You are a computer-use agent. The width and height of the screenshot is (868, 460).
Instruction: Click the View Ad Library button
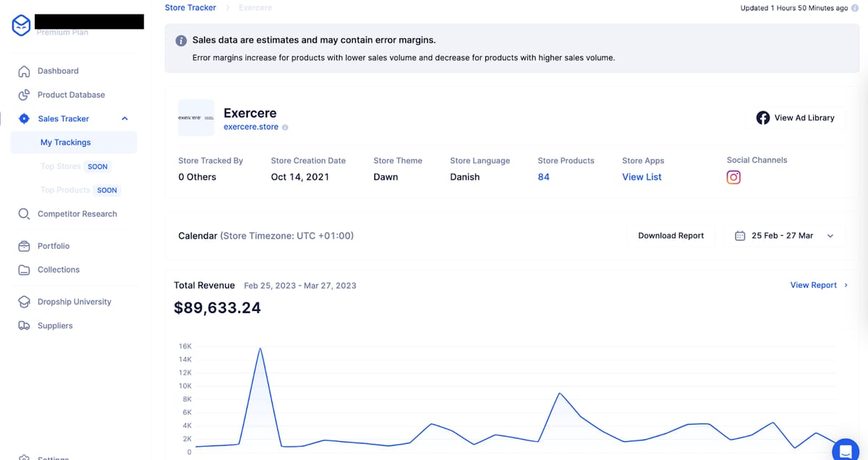click(x=796, y=118)
